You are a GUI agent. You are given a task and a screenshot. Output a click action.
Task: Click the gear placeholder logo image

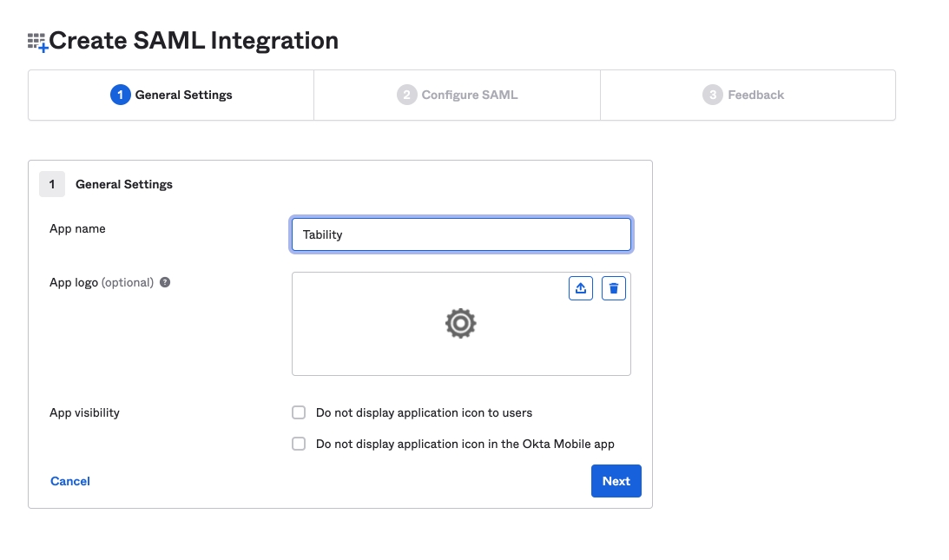click(460, 323)
